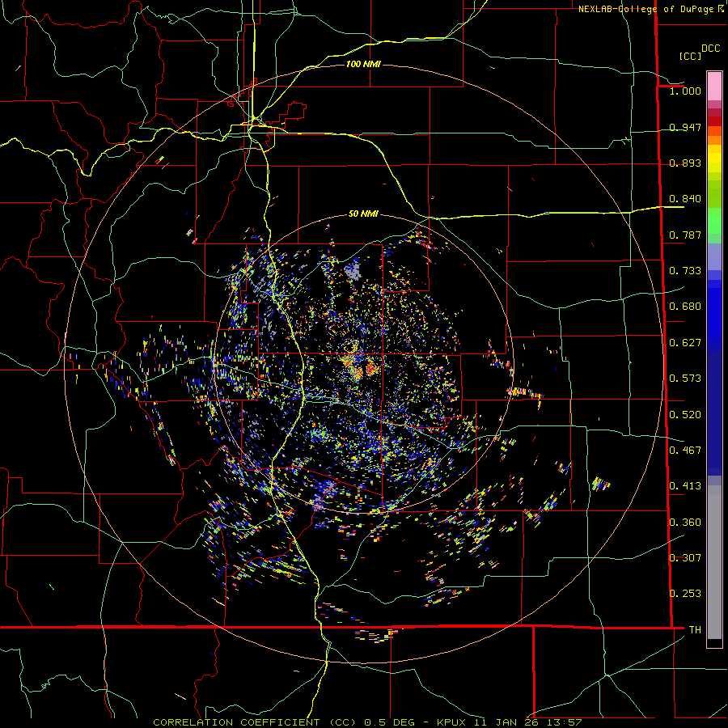Pick the light pink color bar segment
The width and height of the screenshot is (728, 728).
tap(714, 86)
